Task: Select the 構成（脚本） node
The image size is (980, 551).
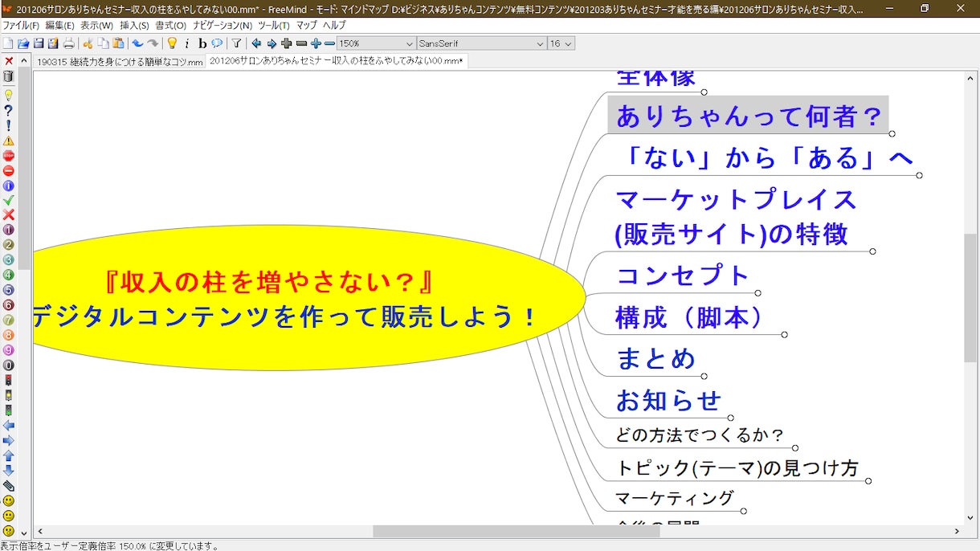Action: [691, 316]
